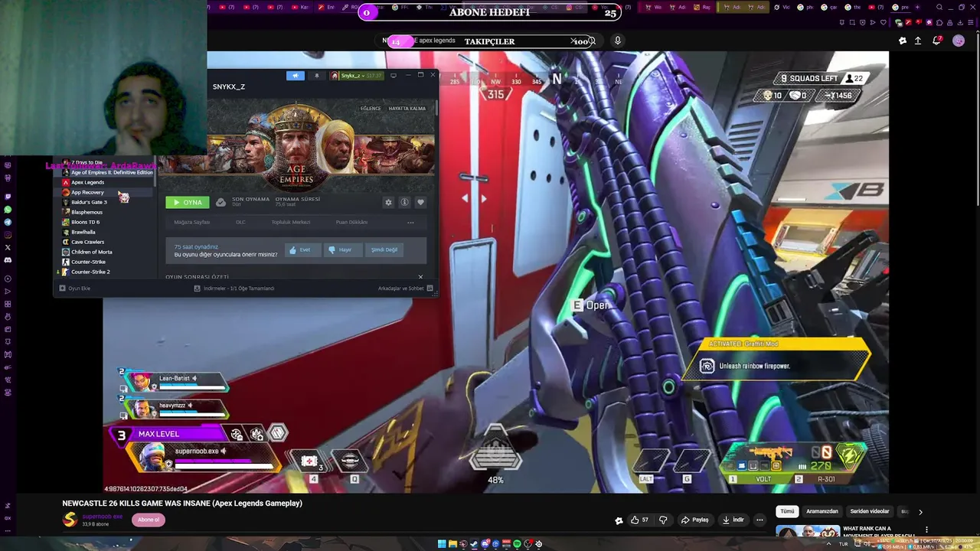Open Spotify from the taskbar
Viewport: 980px width, 551px height.
click(517, 544)
